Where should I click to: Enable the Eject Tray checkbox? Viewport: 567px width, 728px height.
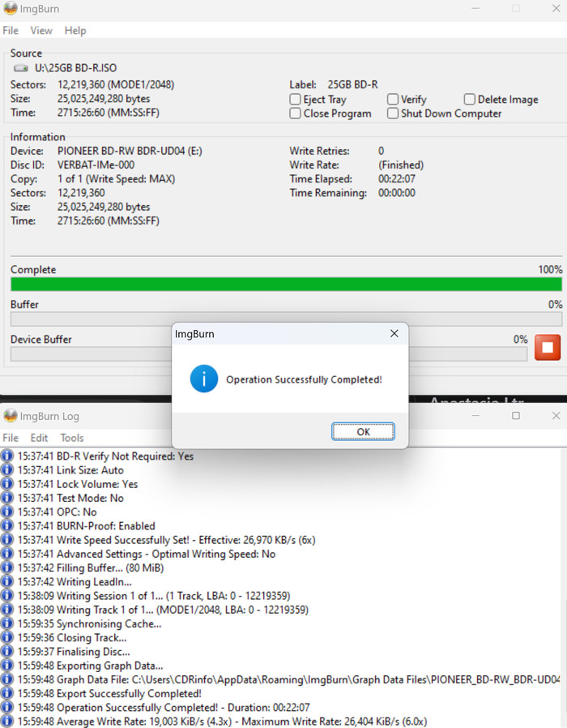click(x=295, y=100)
